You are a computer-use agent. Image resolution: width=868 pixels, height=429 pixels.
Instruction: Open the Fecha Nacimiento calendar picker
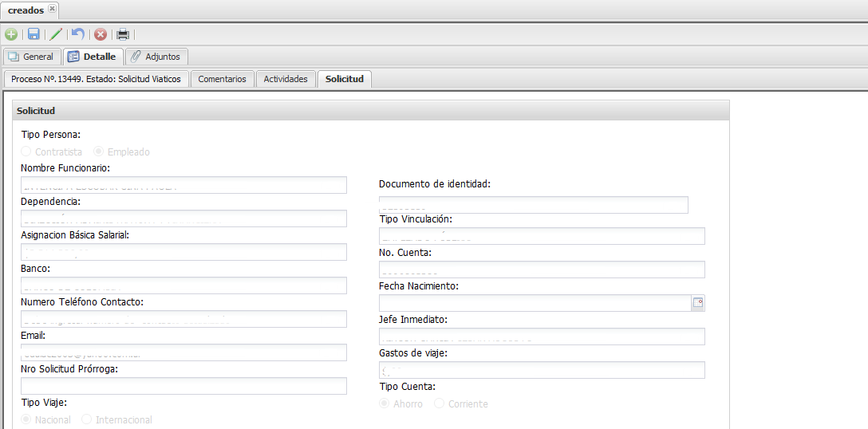698,303
